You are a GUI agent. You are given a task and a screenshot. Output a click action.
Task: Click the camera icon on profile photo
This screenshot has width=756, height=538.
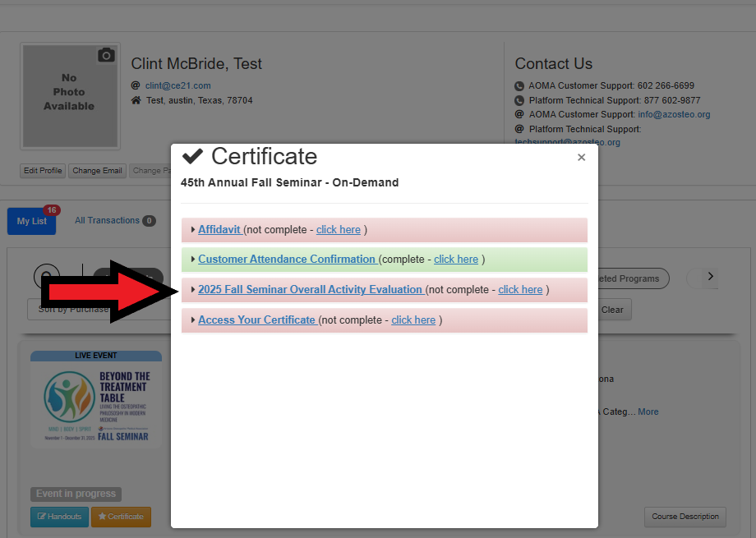tap(106, 55)
